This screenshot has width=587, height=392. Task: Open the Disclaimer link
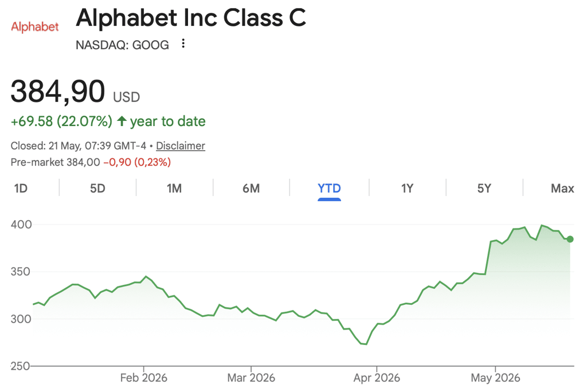point(181,146)
